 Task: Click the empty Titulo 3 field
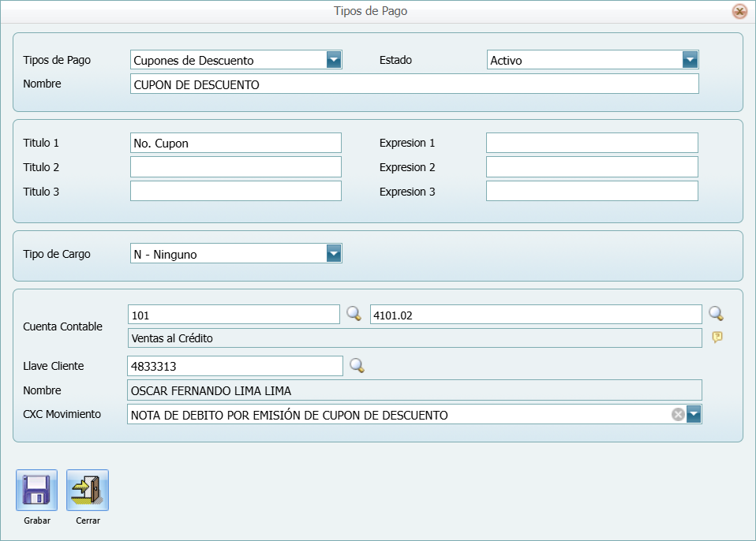point(234,191)
